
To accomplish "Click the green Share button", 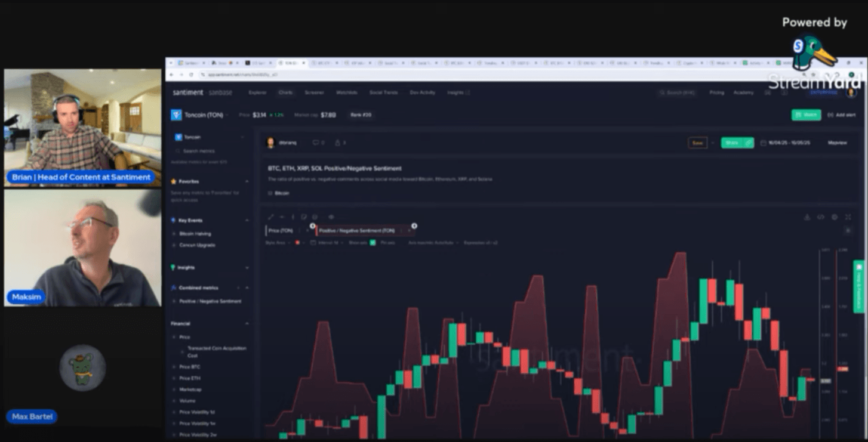I will pos(737,143).
